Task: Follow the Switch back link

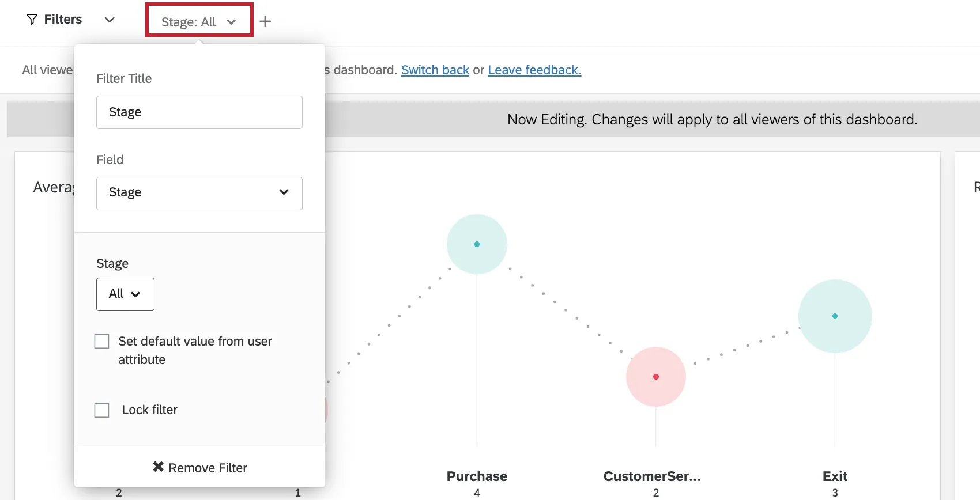Action: click(435, 70)
